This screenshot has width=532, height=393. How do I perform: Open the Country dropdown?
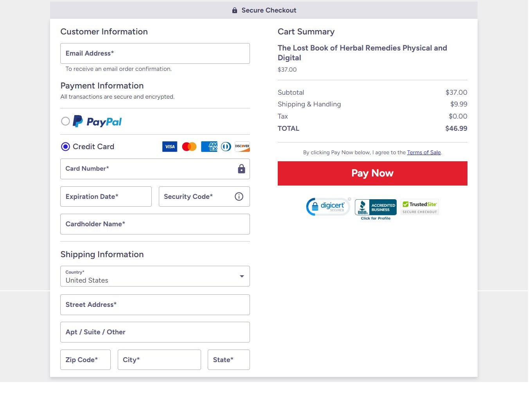[x=155, y=276]
